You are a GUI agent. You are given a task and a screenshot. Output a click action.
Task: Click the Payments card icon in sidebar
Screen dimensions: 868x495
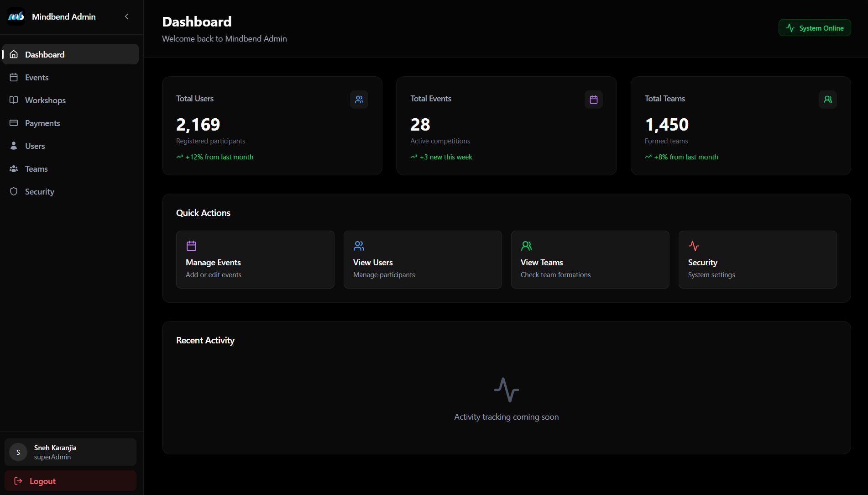pyautogui.click(x=14, y=123)
